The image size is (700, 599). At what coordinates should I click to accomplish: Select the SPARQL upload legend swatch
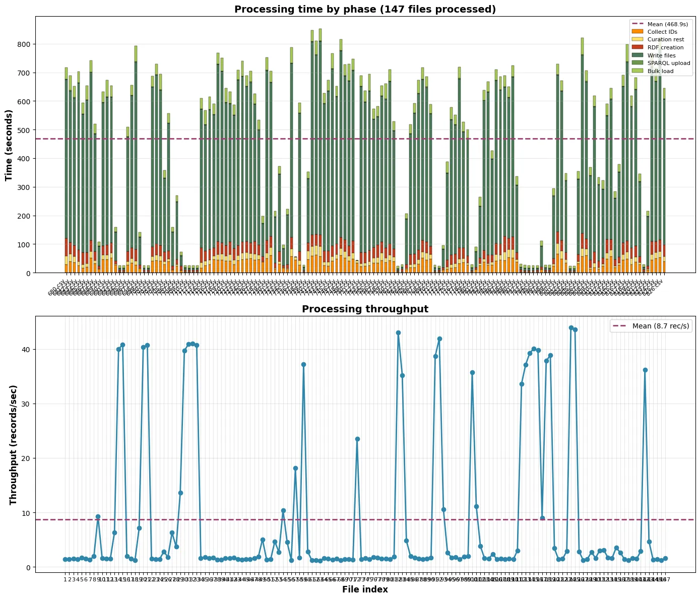638,63
